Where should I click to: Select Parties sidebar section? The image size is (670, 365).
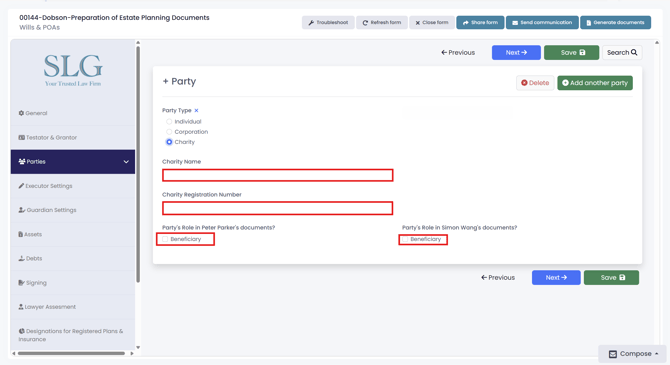point(73,162)
